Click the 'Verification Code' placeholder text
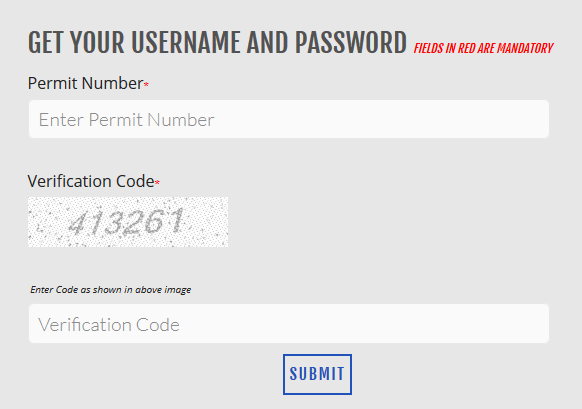Viewport: 582px width, 409px height. pos(109,324)
